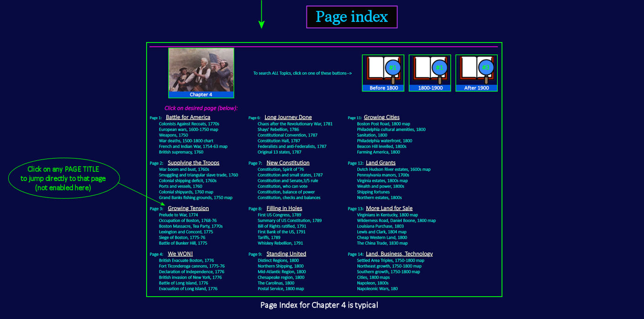Click 'French and Indian War, 1754-63 map'

coord(193,147)
